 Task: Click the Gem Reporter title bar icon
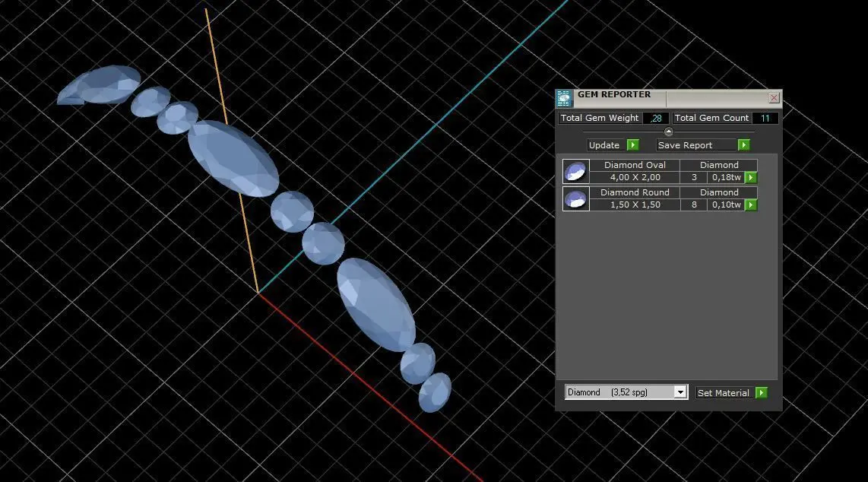pos(564,99)
